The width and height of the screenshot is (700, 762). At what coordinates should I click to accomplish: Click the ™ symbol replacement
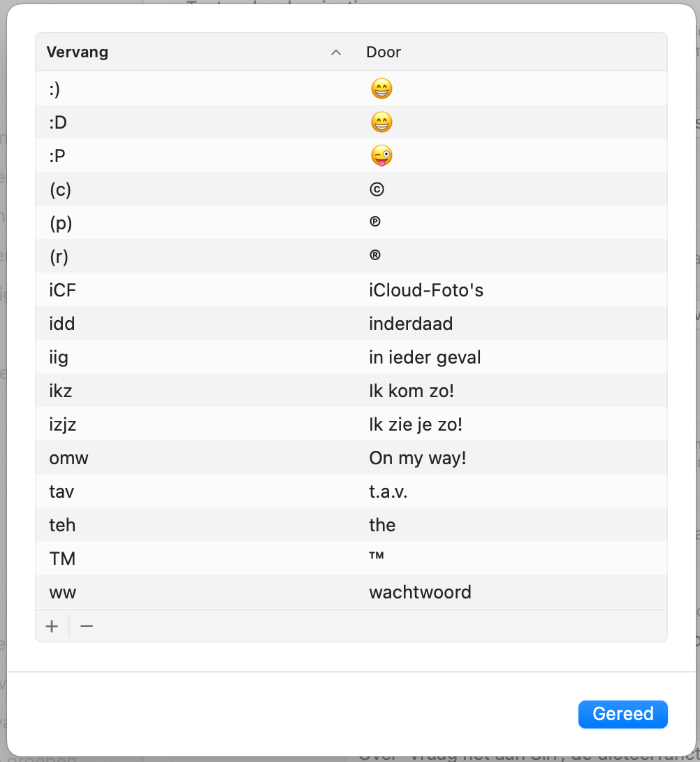pos(377,555)
